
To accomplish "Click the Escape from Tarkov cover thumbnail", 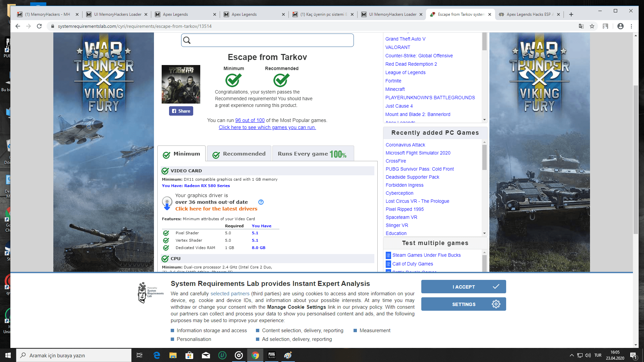I will click(181, 84).
